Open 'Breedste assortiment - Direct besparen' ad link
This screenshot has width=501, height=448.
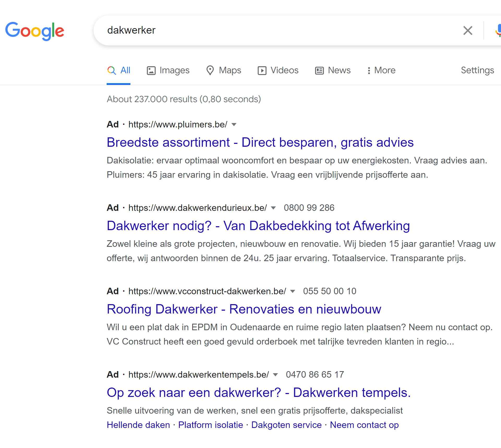pos(260,142)
